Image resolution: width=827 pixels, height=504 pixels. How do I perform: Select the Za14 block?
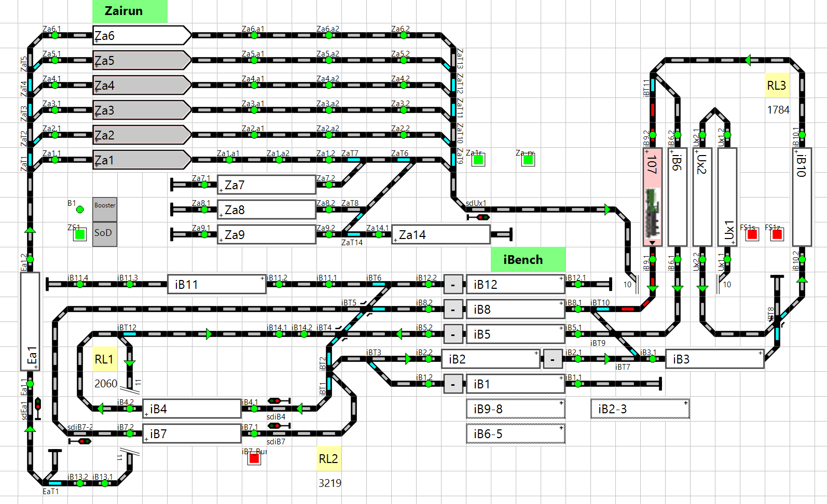click(x=441, y=234)
